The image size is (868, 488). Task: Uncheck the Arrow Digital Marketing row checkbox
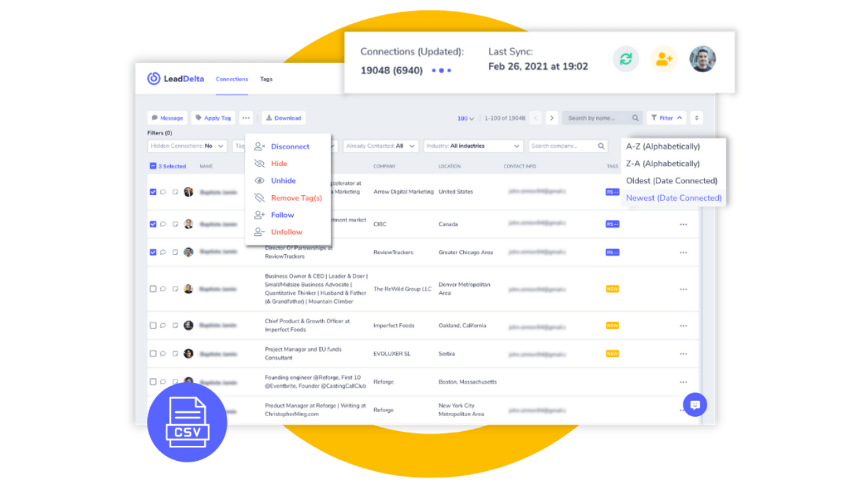coord(153,192)
